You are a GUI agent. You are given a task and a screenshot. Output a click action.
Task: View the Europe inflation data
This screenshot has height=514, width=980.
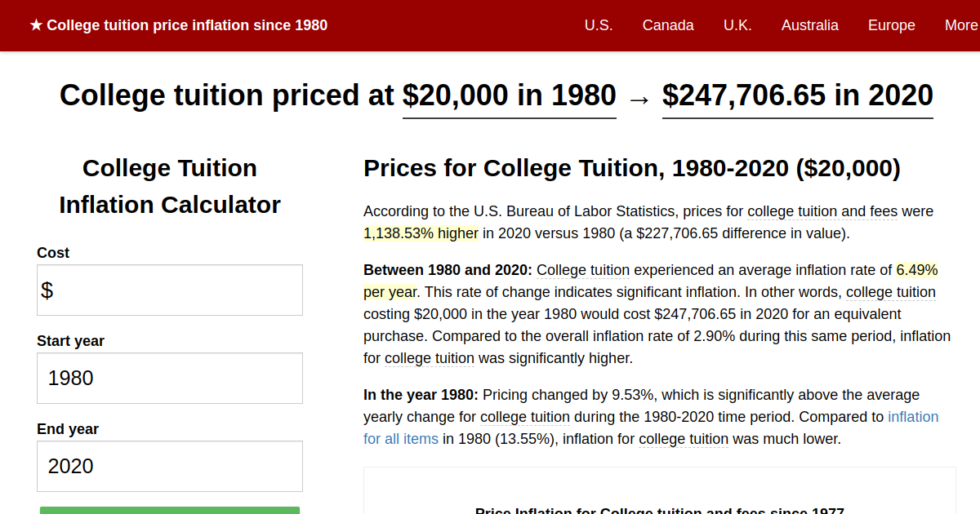pos(891,25)
